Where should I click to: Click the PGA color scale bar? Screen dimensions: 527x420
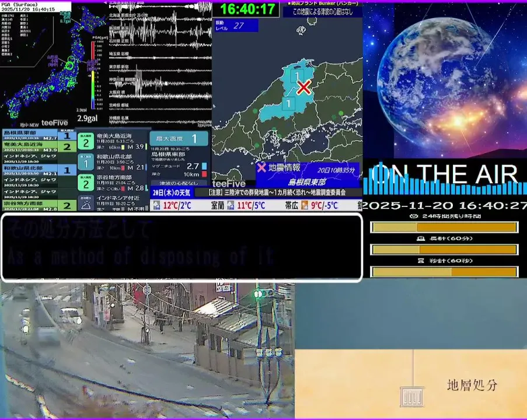click(93, 75)
